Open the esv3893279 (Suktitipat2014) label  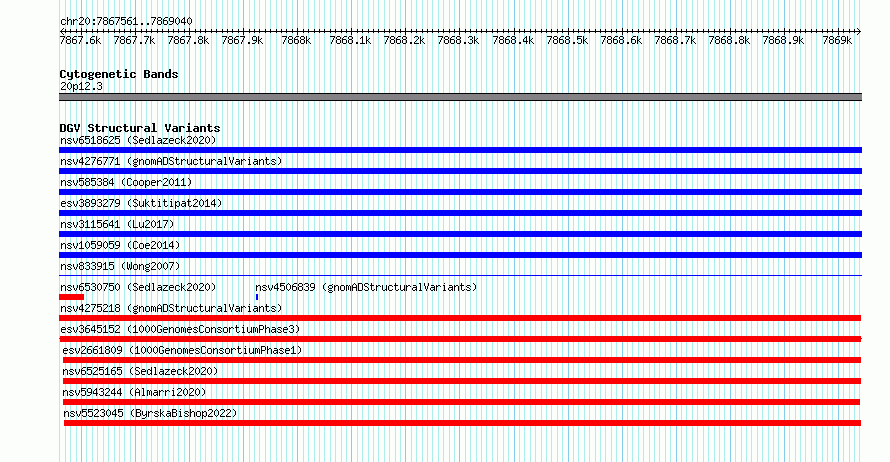pos(141,203)
